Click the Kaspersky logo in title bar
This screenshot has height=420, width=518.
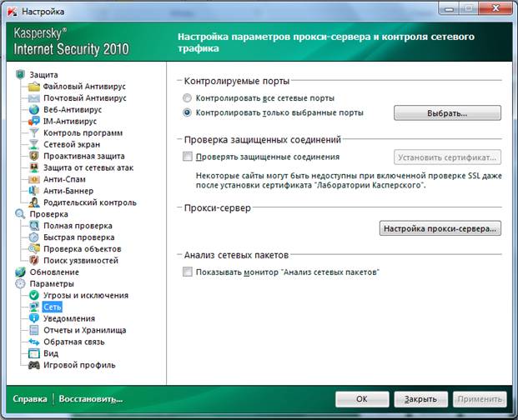pos(13,12)
